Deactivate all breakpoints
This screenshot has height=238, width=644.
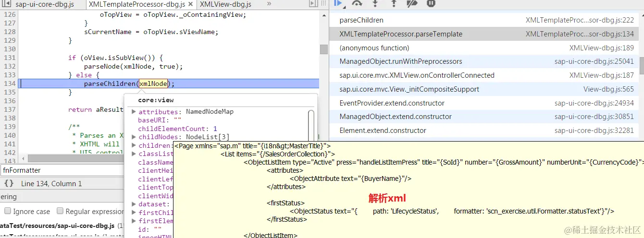(412, 3)
